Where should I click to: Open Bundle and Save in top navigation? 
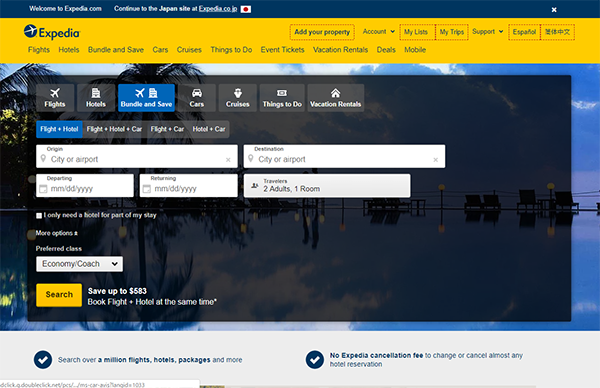tap(116, 50)
